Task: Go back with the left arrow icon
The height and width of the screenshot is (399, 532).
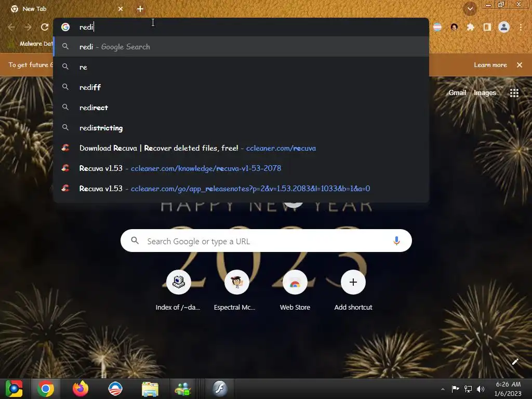Action: [11, 27]
